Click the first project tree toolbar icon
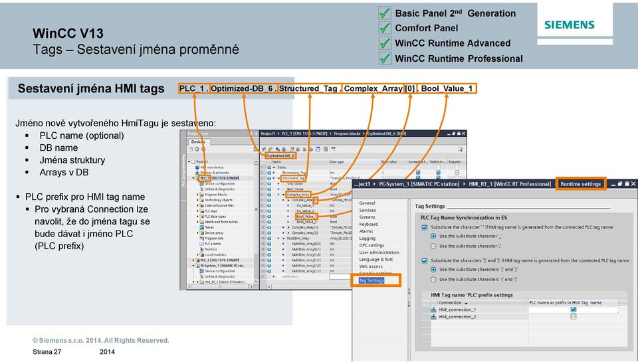The height and width of the screenshot is (364, 638). [191, 149]
